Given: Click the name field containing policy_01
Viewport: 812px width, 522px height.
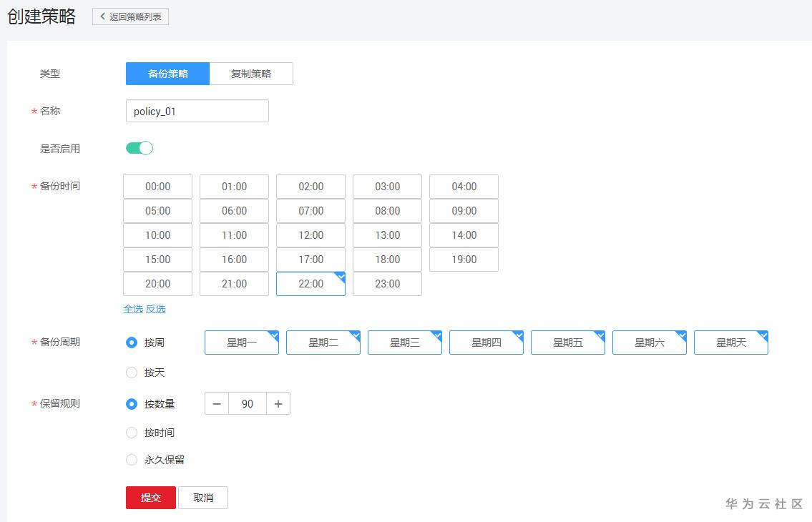Looking at the screenshot, I should click(197, 111).
